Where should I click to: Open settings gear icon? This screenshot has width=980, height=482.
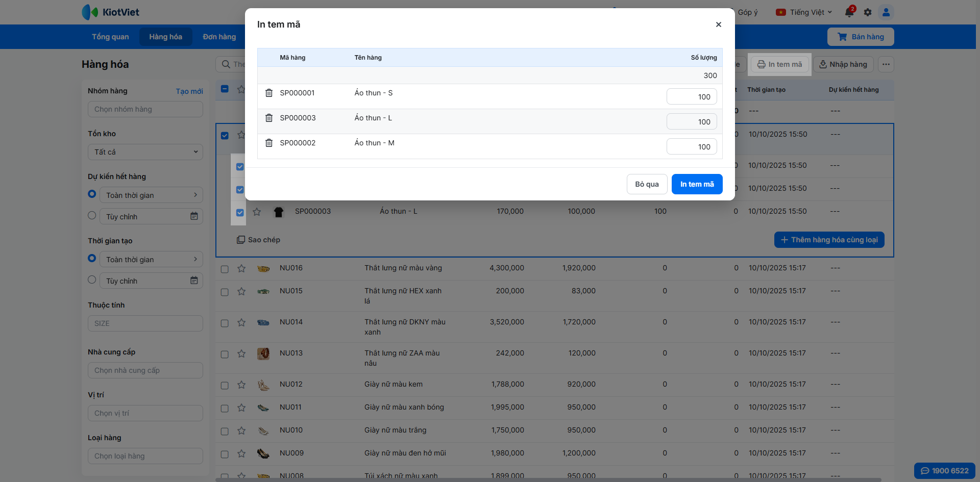[x=868, y=12]
